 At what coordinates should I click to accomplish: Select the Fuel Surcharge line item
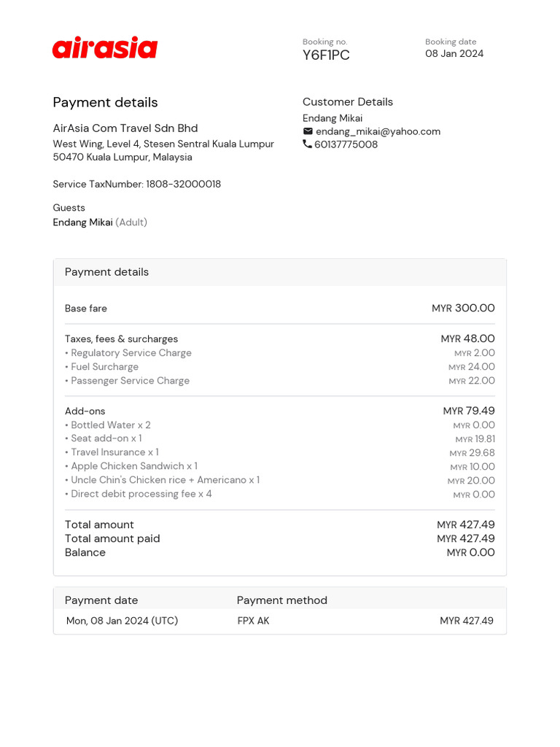tap(104, 367)
